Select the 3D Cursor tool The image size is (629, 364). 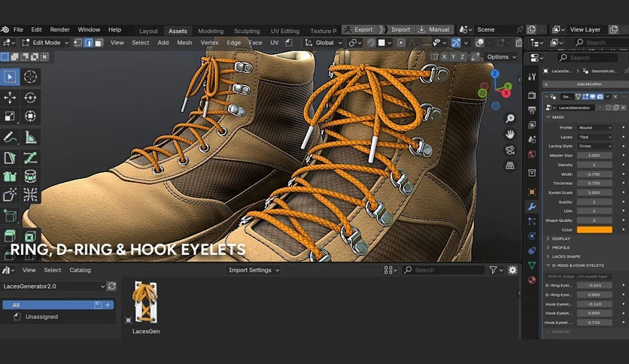point(30,77)
